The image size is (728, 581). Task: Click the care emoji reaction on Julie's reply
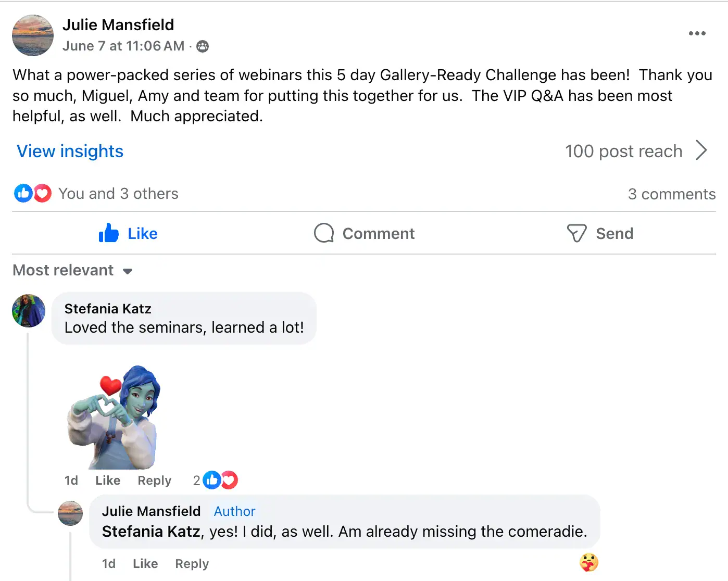coord(589,562)
